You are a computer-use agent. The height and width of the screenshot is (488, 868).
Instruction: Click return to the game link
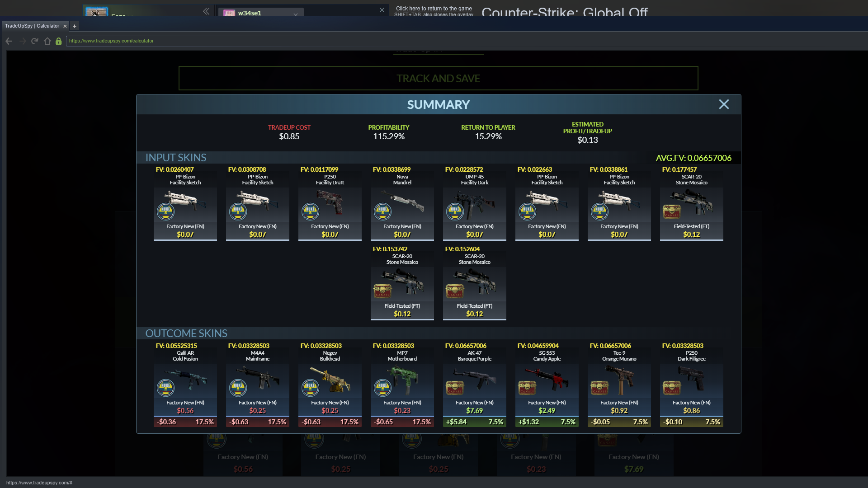434,9
